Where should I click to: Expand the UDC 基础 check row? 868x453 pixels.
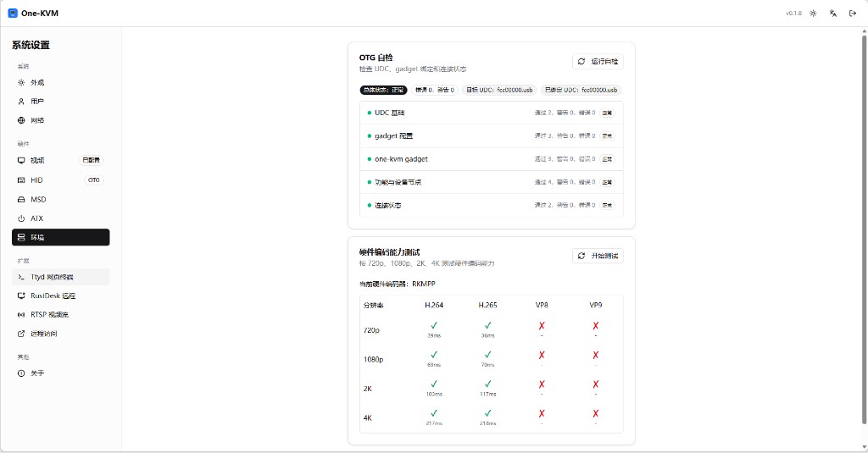491,113
